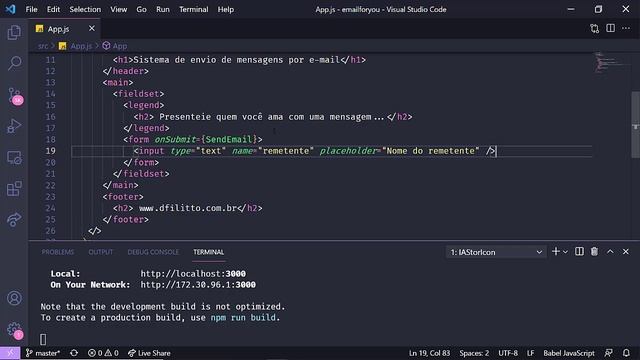Click the 'Nome do remetente' placeholder string
This screenshot has height=360, width=640.
(x=431, y=151)
